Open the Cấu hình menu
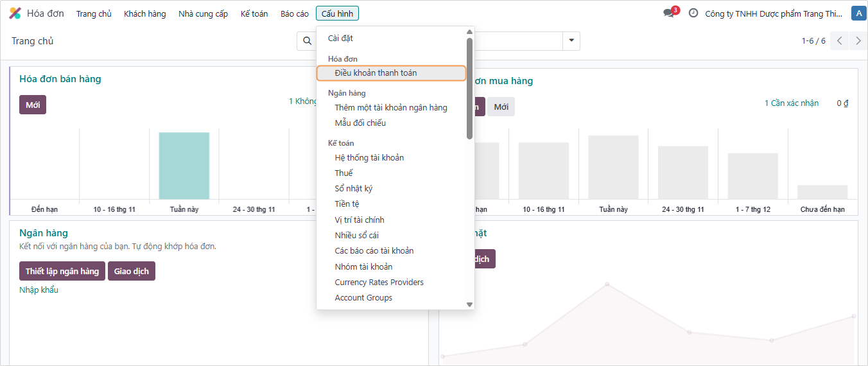The image size is (868, 366). 337,13
